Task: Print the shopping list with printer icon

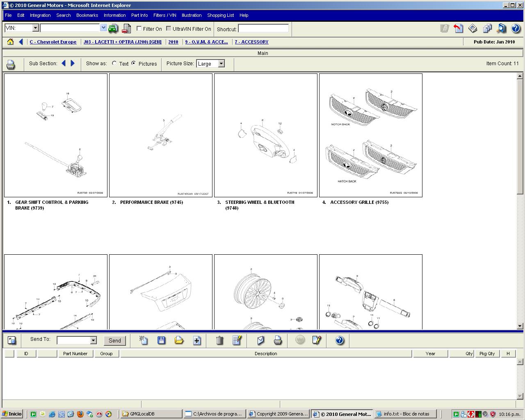Action: [278, 340]
